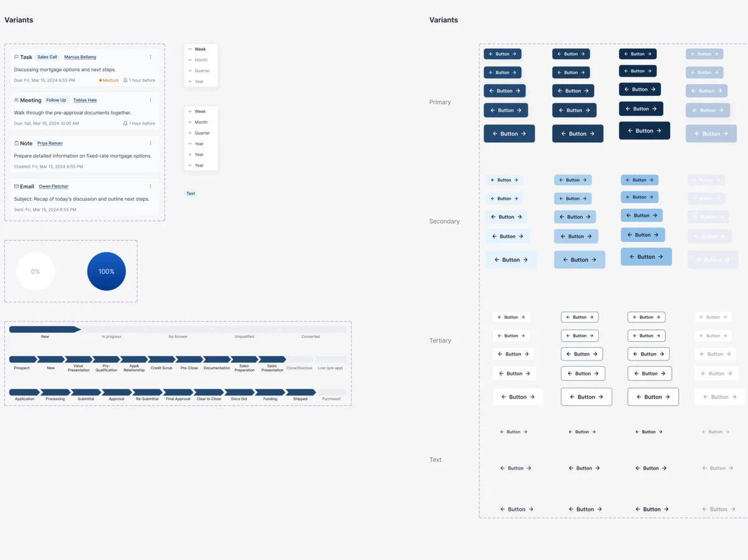Screen dimensions: 748x560
Task: Expand Quarter chevron in the four-item list
Action: [190, 70]
